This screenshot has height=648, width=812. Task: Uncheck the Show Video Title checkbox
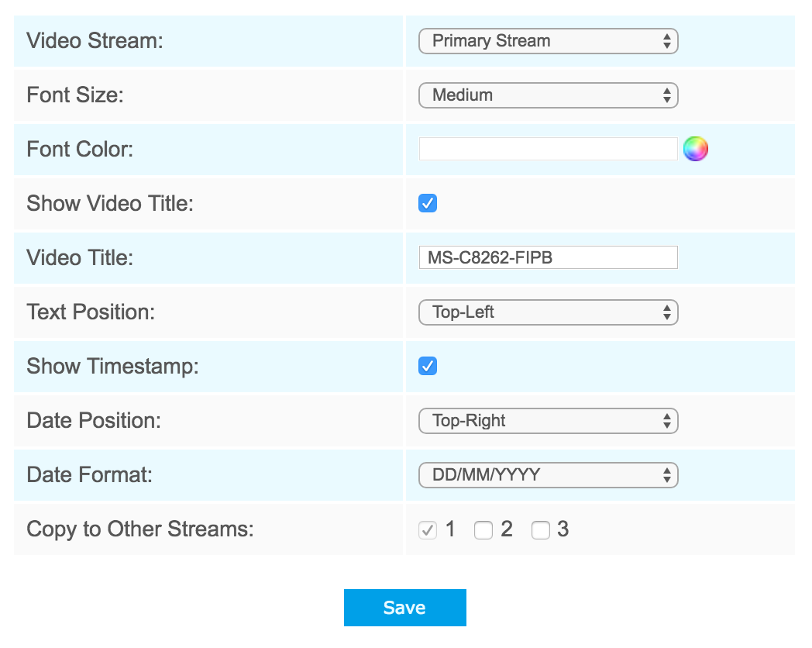coord(427,203)
